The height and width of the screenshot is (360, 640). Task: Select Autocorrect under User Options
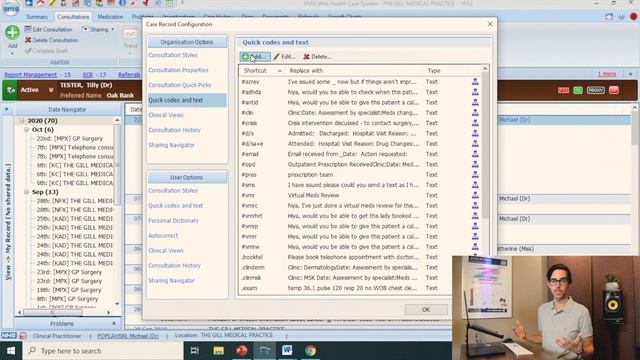(163, 236)
